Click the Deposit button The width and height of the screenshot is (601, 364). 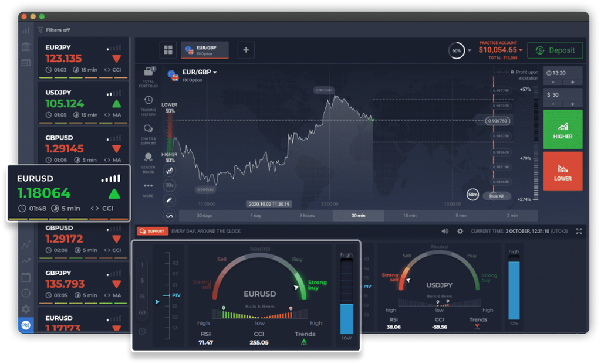[555, 50]
